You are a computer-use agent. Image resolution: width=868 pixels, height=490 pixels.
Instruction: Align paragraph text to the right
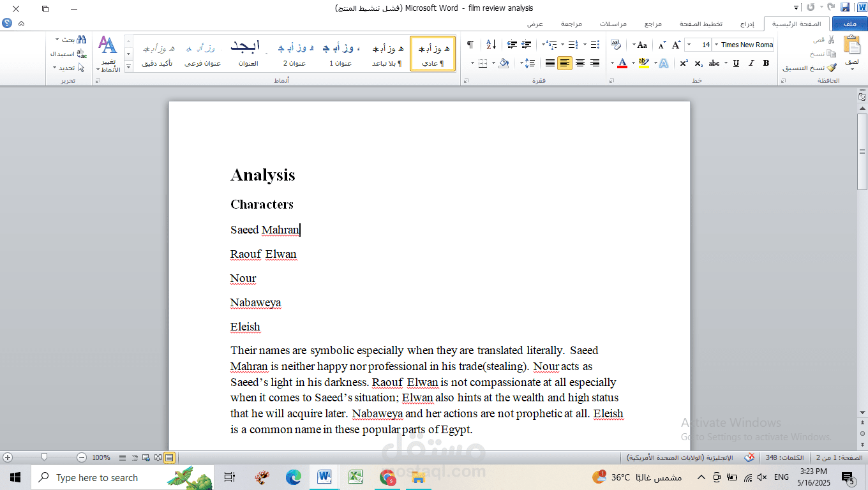click(x=595, y=63)
